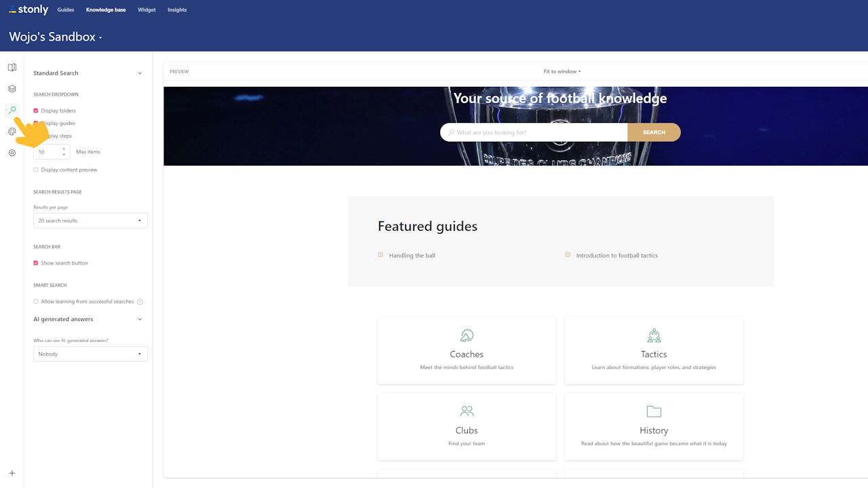Click the plus icon at sidebar bottom

pos(12,473)
